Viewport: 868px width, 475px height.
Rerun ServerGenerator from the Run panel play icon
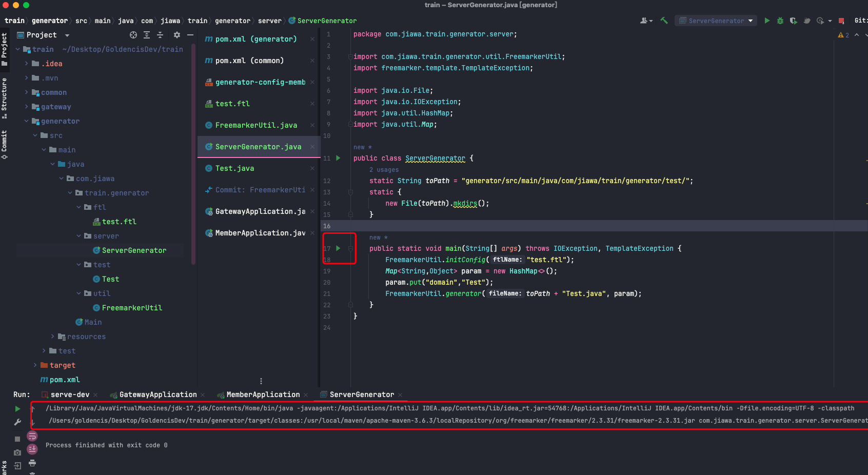coord(17,409)
